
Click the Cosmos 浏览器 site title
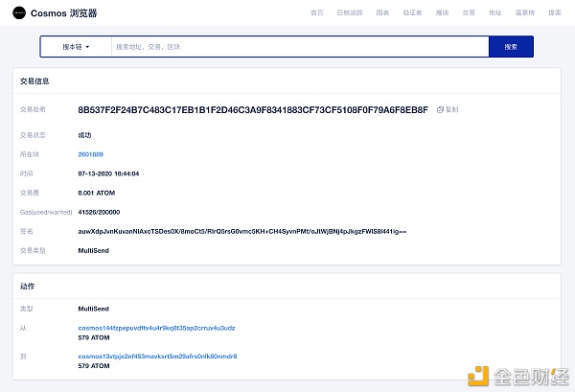click(64, 13)
